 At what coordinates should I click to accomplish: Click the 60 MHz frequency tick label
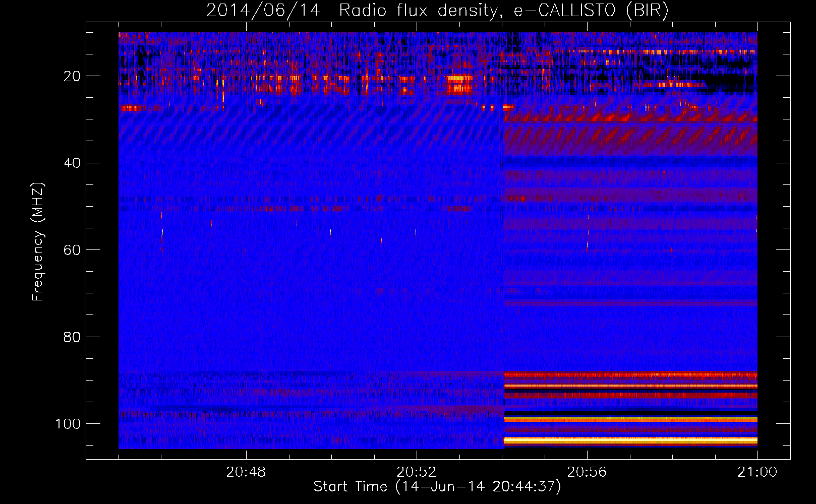click(x=72, y=250)
